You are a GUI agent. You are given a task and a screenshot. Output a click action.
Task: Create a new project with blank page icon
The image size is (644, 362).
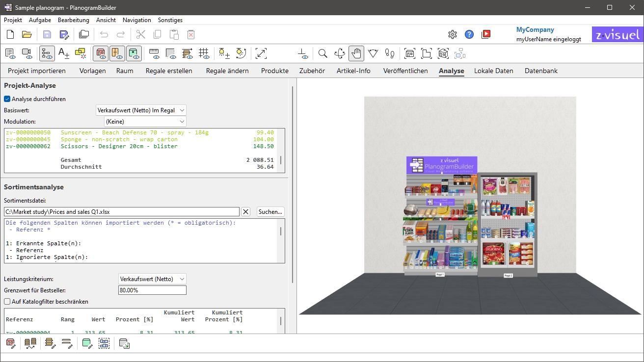(x=10, y=34)
